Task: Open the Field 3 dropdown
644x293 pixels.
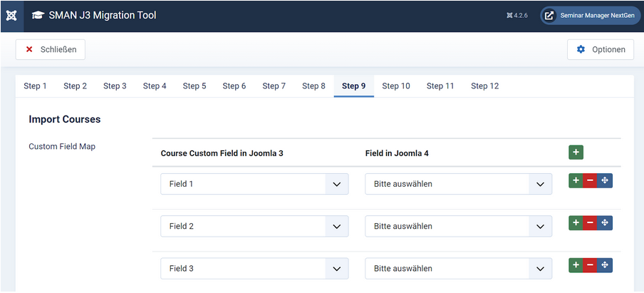Action: tap(254, 269)
